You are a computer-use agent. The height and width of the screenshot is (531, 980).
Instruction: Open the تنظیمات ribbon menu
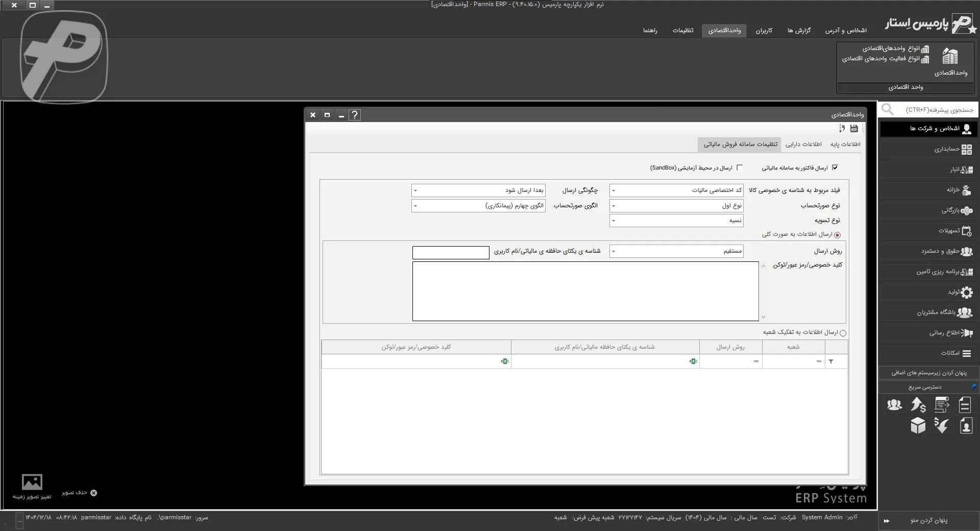pos(683,31)
